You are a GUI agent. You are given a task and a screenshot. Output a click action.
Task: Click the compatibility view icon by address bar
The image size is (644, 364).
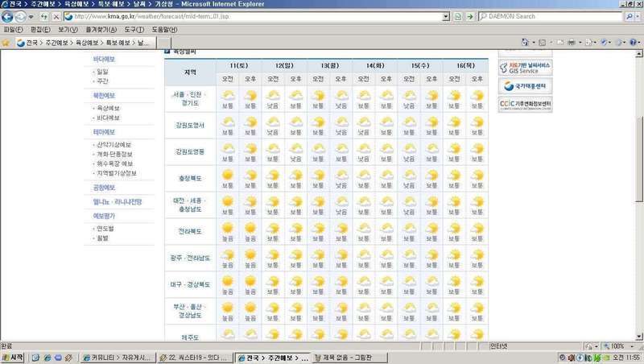point(457,16)
